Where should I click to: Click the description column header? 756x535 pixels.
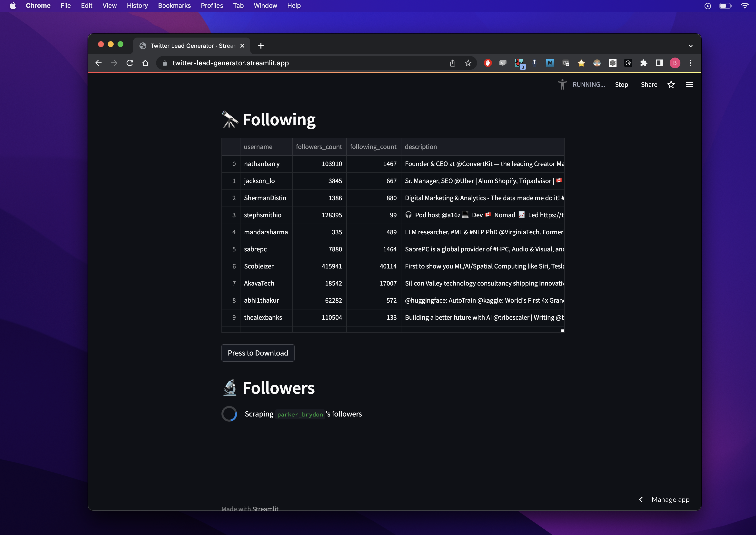483,147
